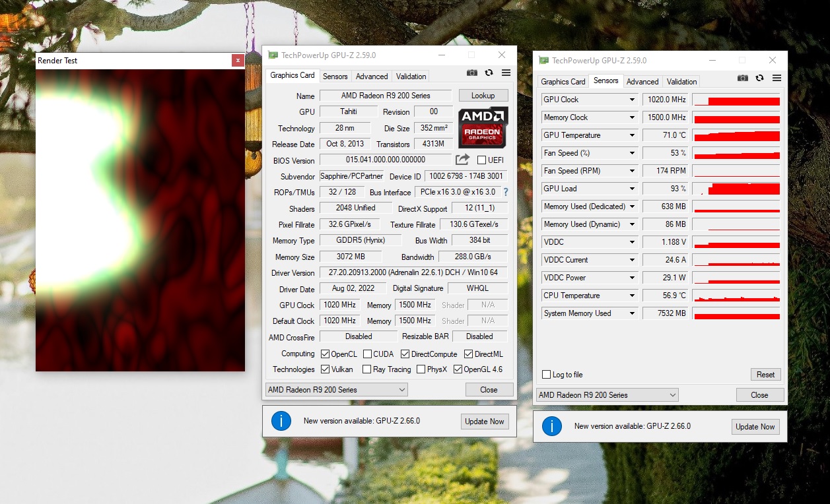Screen dimensions: 830x504
Task: Enable the UEFI checkbox
Action: click(x=481, y=160)
